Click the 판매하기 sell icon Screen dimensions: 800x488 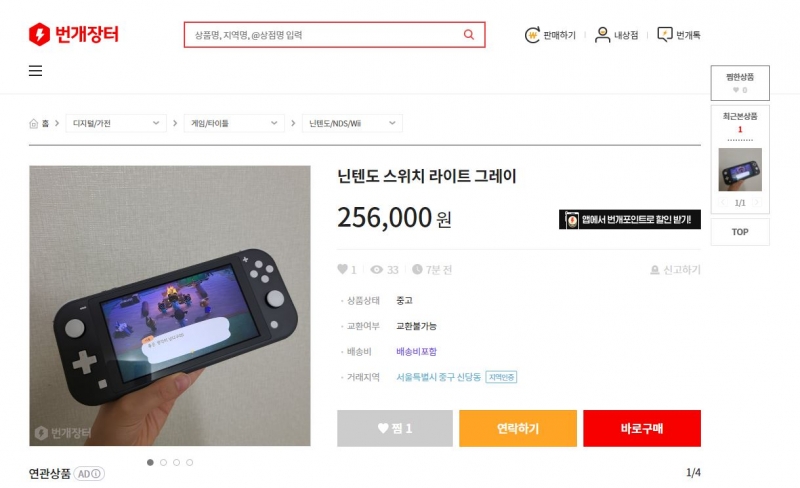(533, 35)
